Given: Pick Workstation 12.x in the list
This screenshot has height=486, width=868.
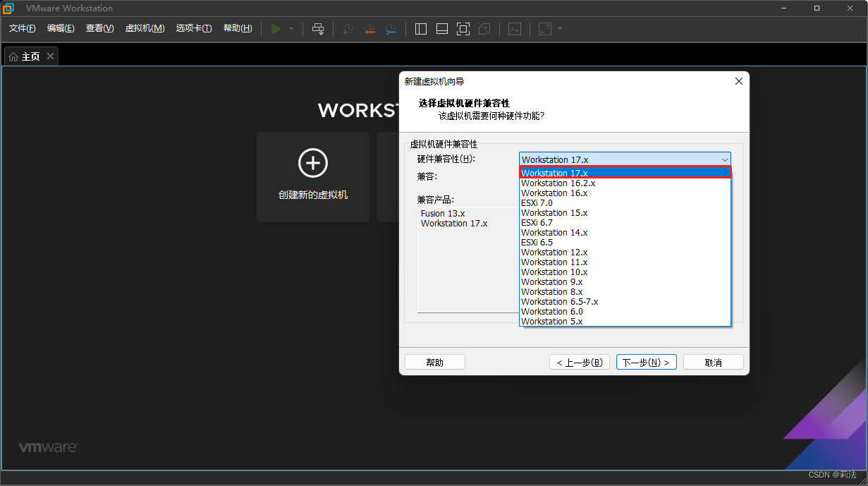Looking at the screenshot, I should [625, 252].
